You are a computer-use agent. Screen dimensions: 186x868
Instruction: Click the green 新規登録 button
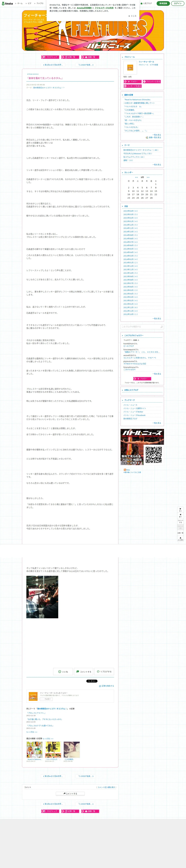point(163,3)
